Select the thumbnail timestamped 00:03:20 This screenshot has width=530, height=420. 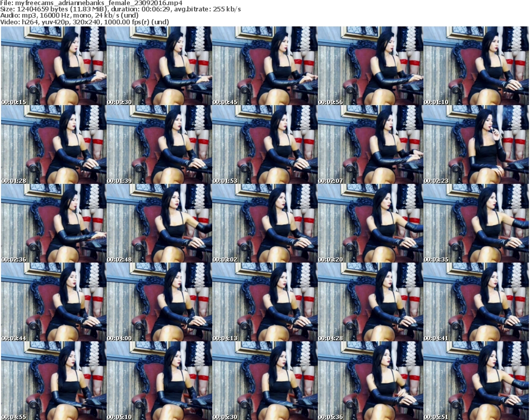(370, 223)
